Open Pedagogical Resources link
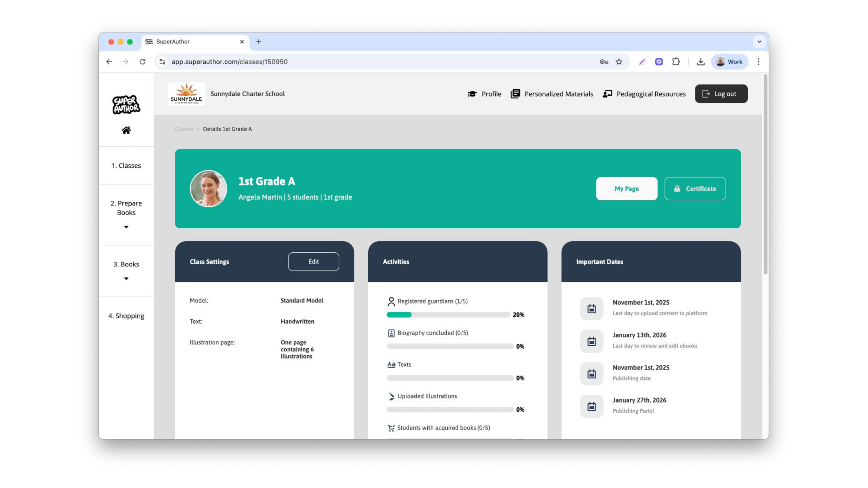The width and height of the screenshot is (868, 488). point(644,94)
